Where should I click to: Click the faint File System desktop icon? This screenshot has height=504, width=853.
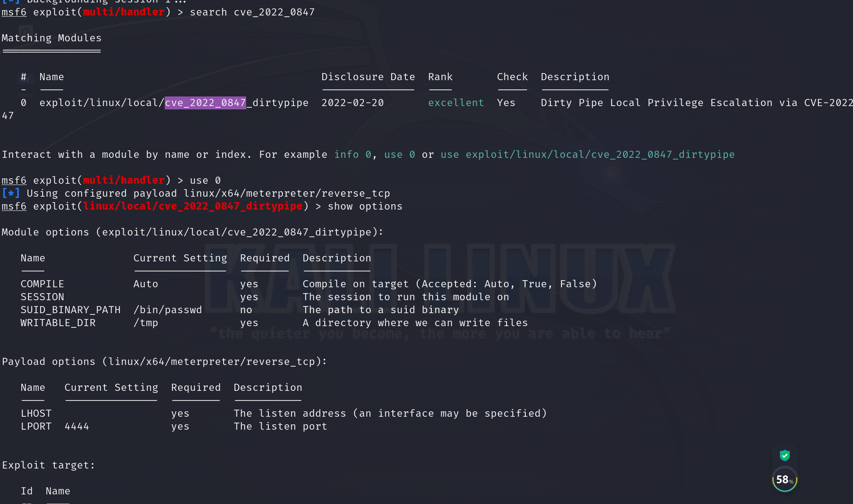(x=26, y=33)
